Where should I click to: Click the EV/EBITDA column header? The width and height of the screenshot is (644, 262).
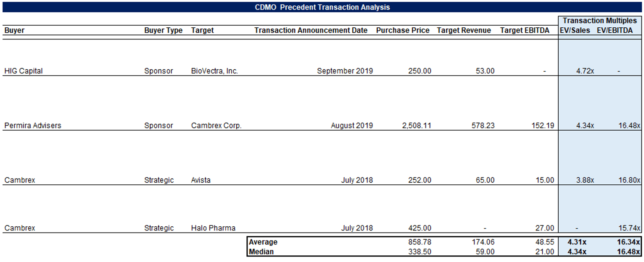615,30
